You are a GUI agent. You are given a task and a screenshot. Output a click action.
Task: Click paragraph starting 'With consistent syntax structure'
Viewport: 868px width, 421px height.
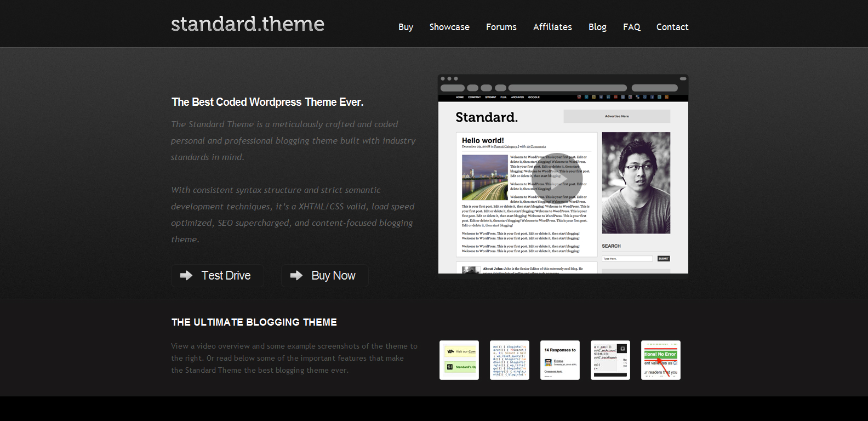[293, 215]
